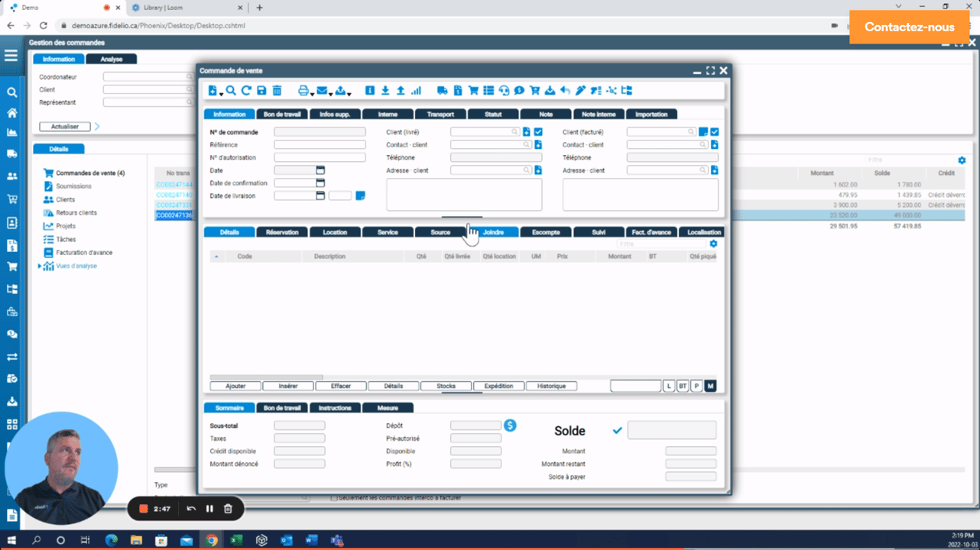Viewport: 980px width, 550px height.
Task: Save the order with the floppy disk icon
Action: (x=261, y=90)
